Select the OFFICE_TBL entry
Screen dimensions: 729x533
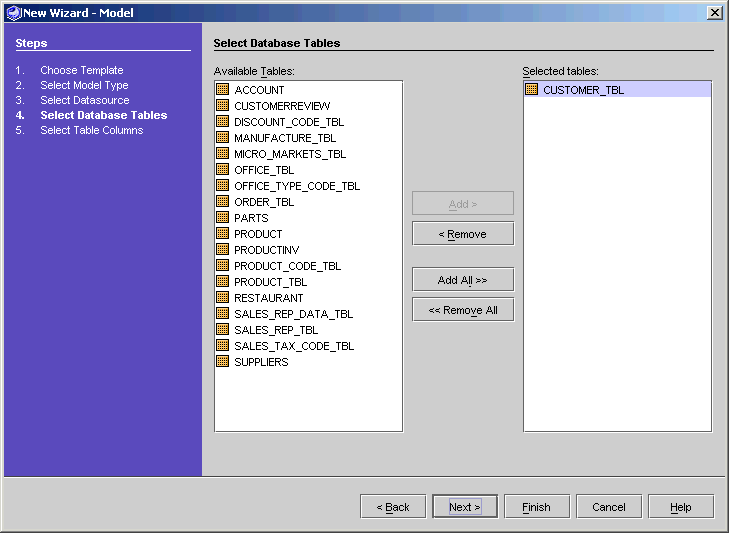264,170
